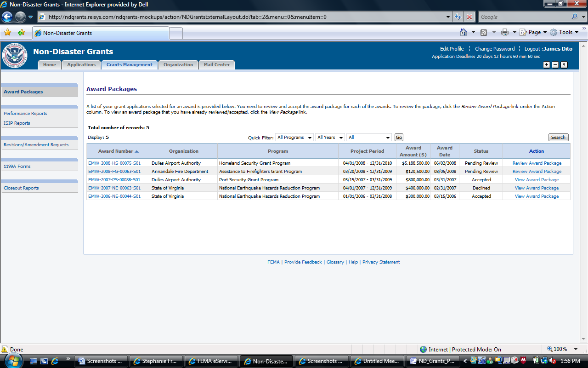Viewport: 588px width, 368px height.
Task: Click the Provide Feedback footer link
Action: 303,262
